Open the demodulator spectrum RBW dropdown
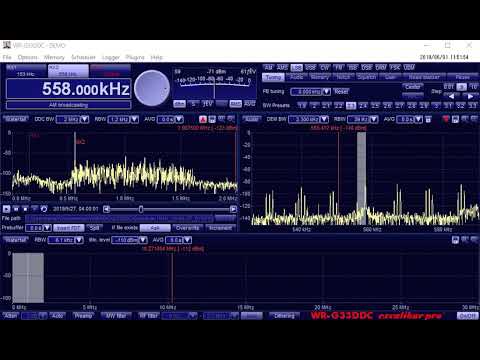The image size is (480, 360). coord(374,119)
